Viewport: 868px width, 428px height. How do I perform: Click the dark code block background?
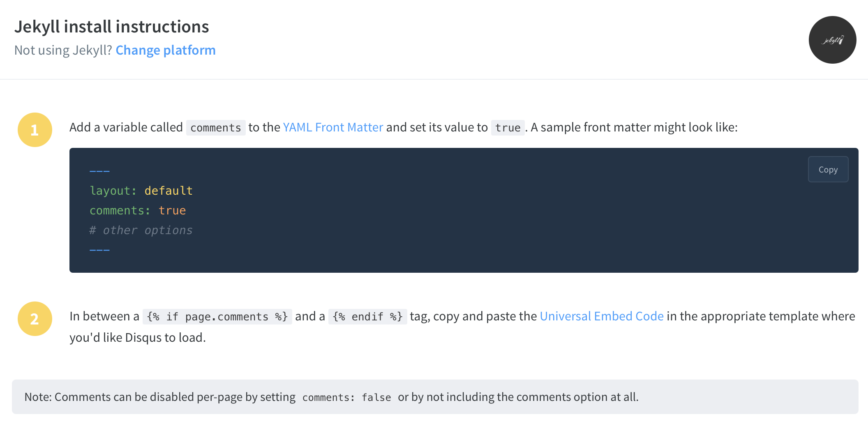[493, 230]
